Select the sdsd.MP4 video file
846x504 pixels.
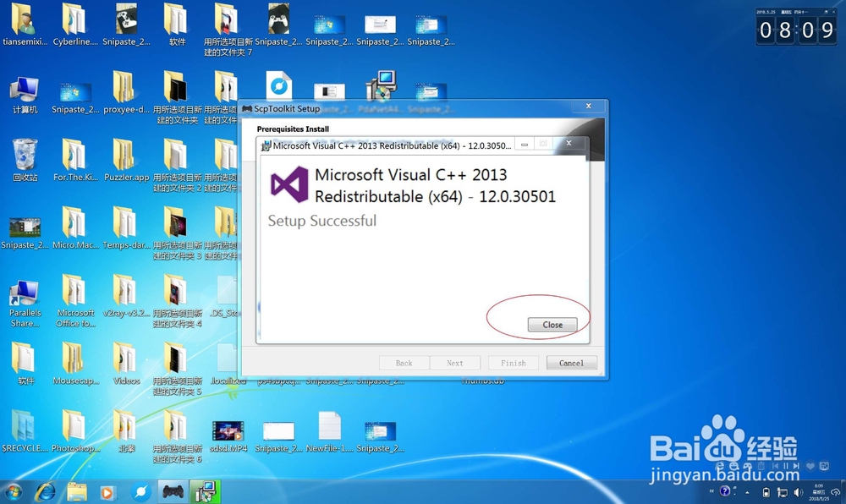pos(228,436)
